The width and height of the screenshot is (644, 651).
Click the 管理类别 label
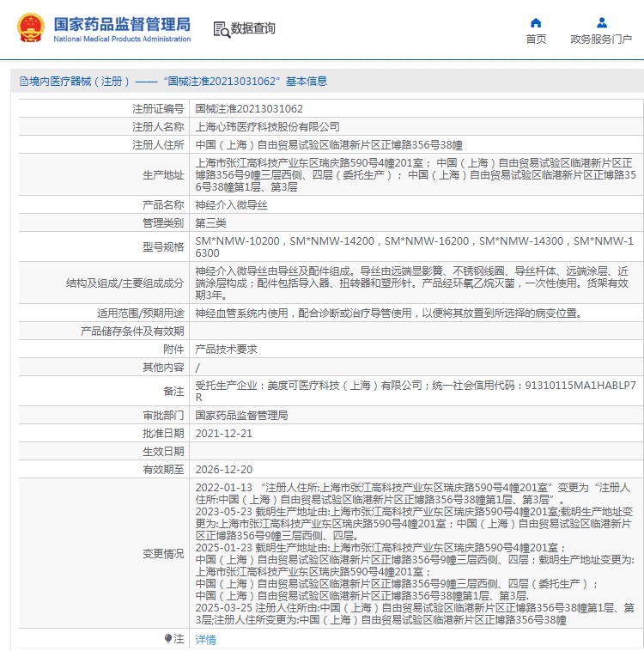click(163, 223)
